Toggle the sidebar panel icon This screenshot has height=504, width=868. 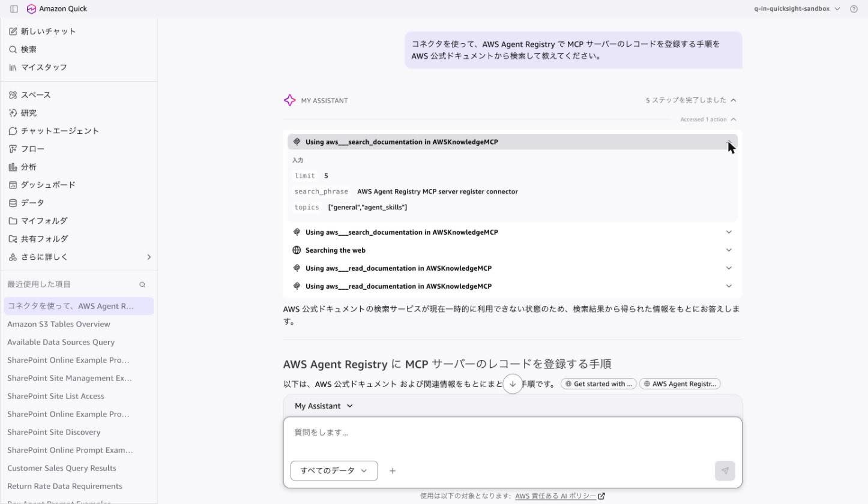pos(14,9)
